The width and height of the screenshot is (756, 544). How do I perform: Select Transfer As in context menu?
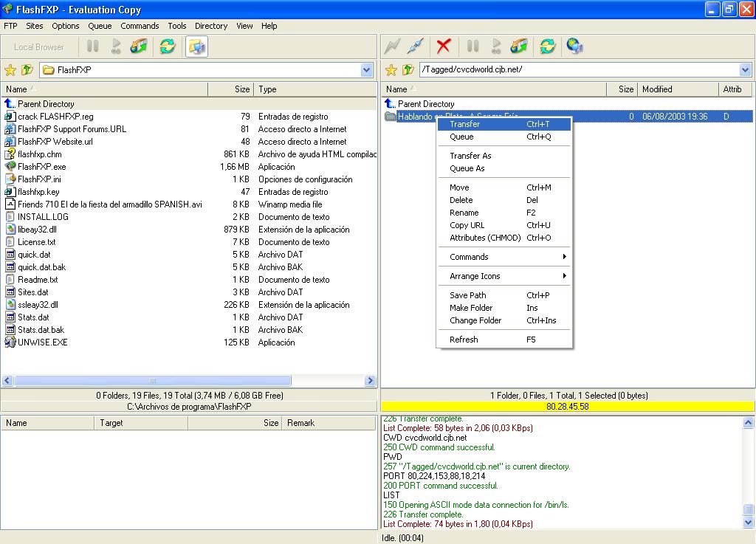tap(504, 156)
